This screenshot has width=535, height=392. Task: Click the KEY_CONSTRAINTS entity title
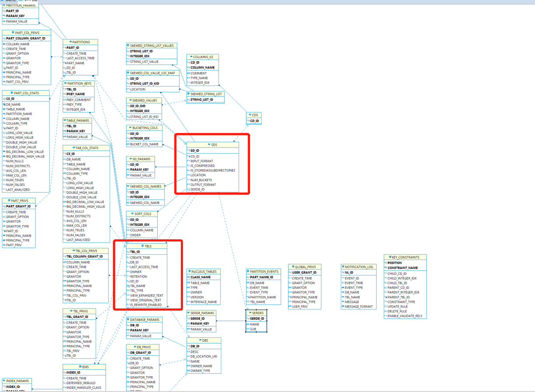click(x=405, y=257)
